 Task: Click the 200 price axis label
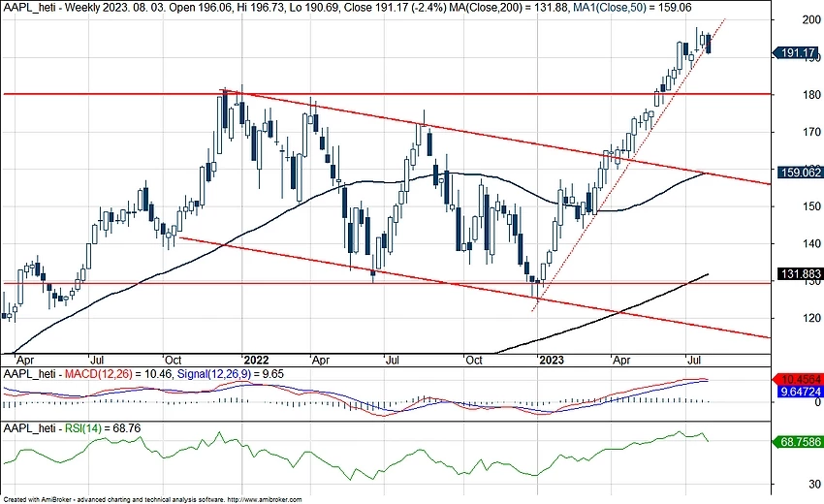(812, 19)
